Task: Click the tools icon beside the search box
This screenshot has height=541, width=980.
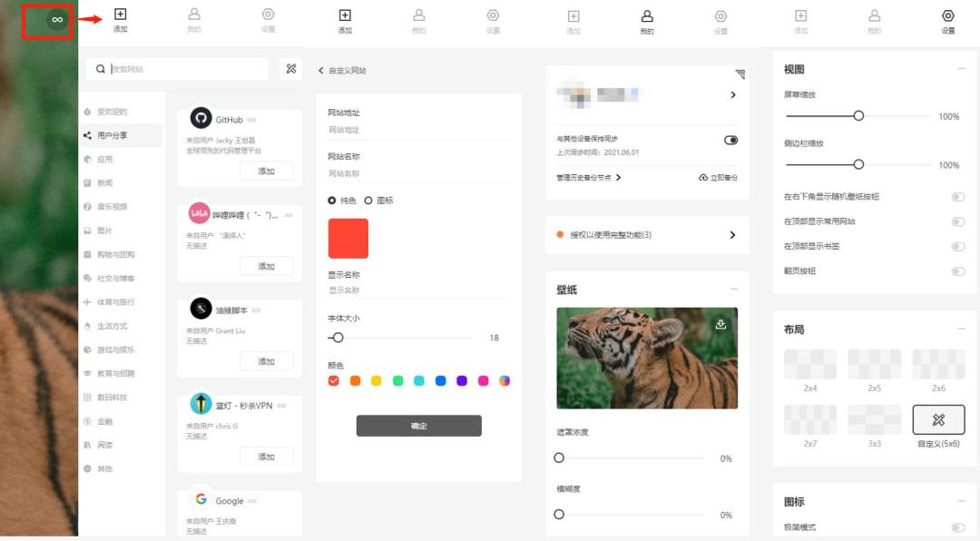Action: click(291, 69)
